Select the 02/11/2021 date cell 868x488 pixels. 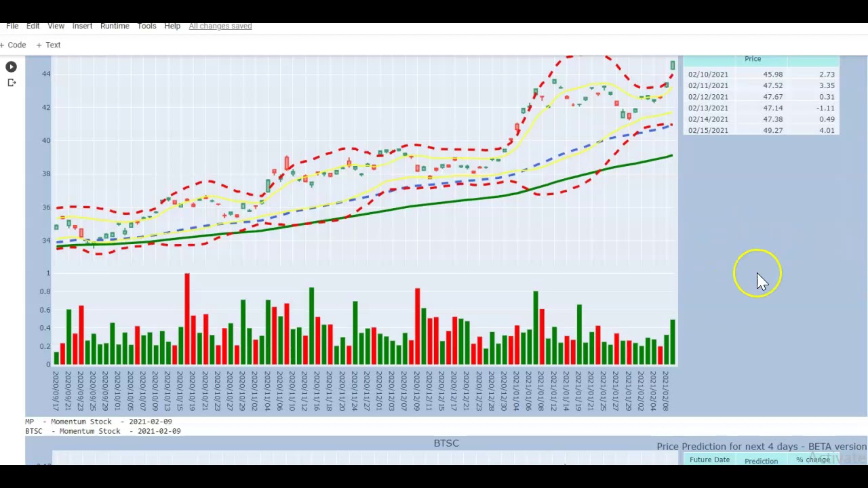(x=708, y=85)
